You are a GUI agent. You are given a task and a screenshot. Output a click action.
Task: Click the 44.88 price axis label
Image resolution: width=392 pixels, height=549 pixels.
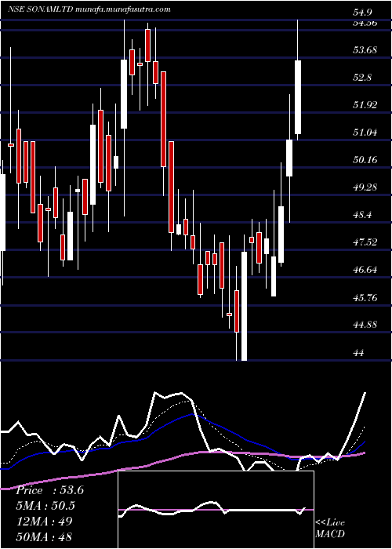click(x=365, y=325)
